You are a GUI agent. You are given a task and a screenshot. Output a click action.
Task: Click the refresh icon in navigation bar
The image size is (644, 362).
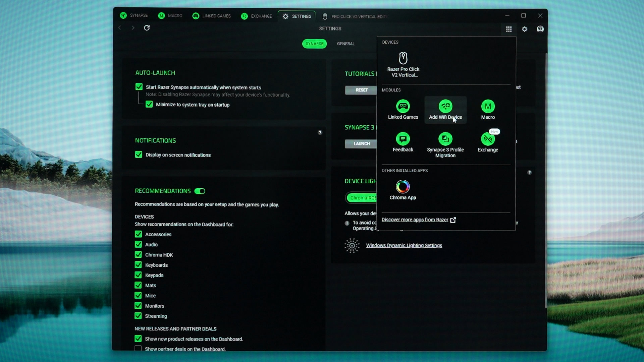click(147, 28)
